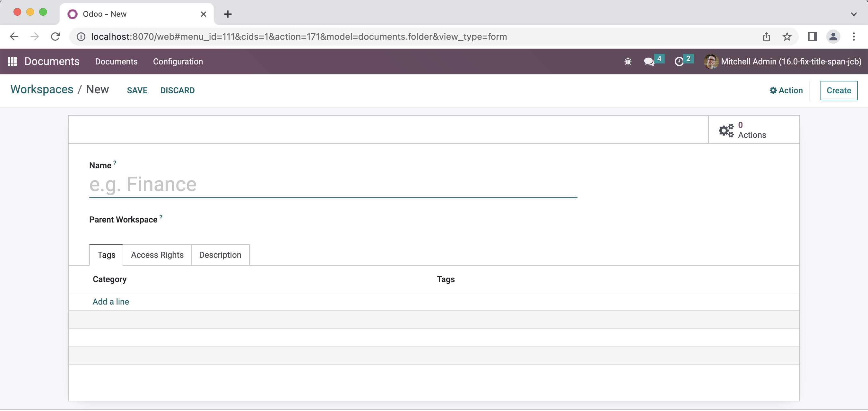Open the activities clock showing 2 items

click(680, 62)
